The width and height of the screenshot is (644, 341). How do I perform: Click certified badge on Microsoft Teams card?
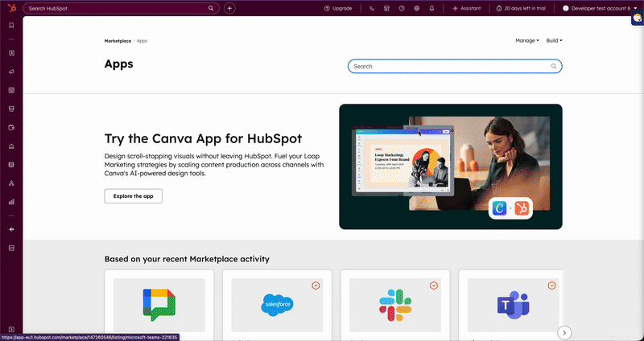click(551, 286)
